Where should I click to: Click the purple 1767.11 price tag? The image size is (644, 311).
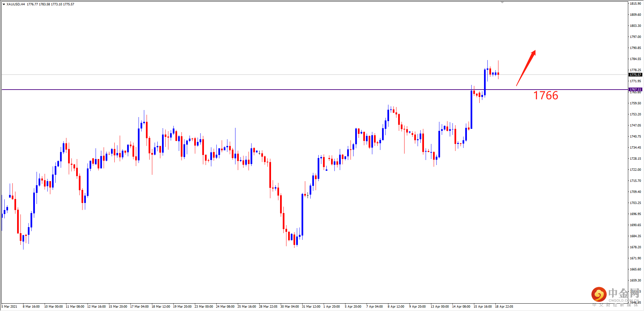(x=635, y=90)
